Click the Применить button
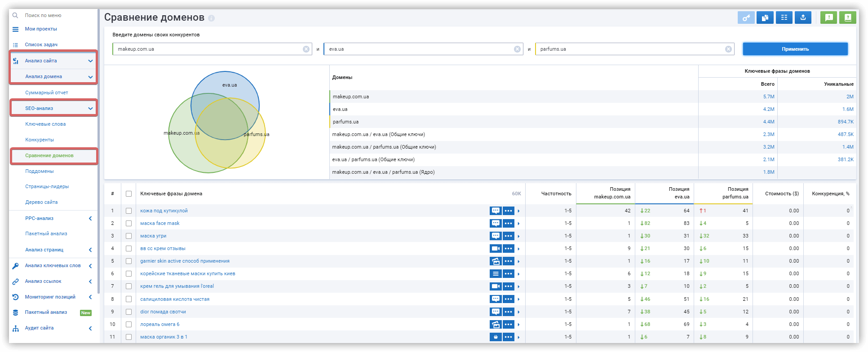This screenshot has width=868, height=352. 795,49
